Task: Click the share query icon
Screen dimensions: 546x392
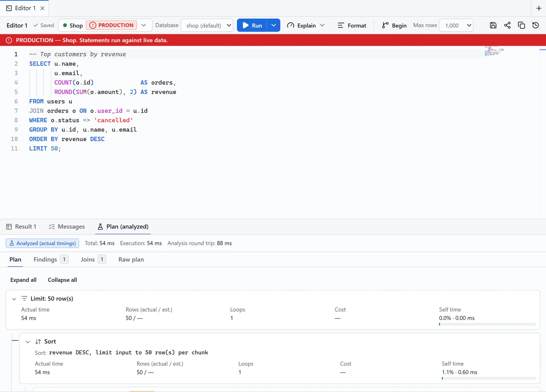Action: pos(507,25)
